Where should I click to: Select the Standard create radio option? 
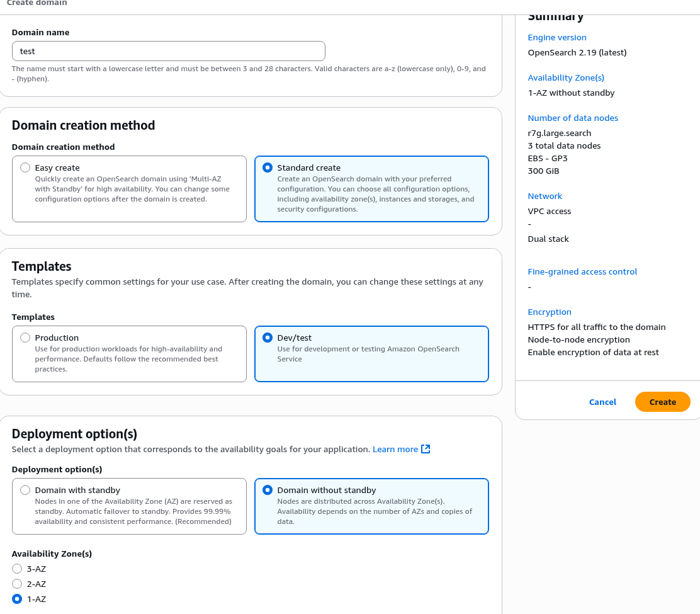pyautogui.click(x=268, y=168)
